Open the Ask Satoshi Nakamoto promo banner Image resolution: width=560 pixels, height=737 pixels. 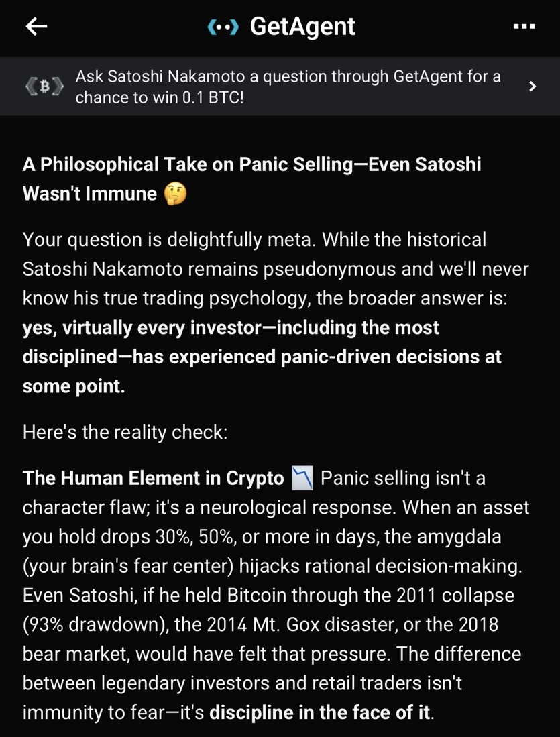[x=288, y=87]
